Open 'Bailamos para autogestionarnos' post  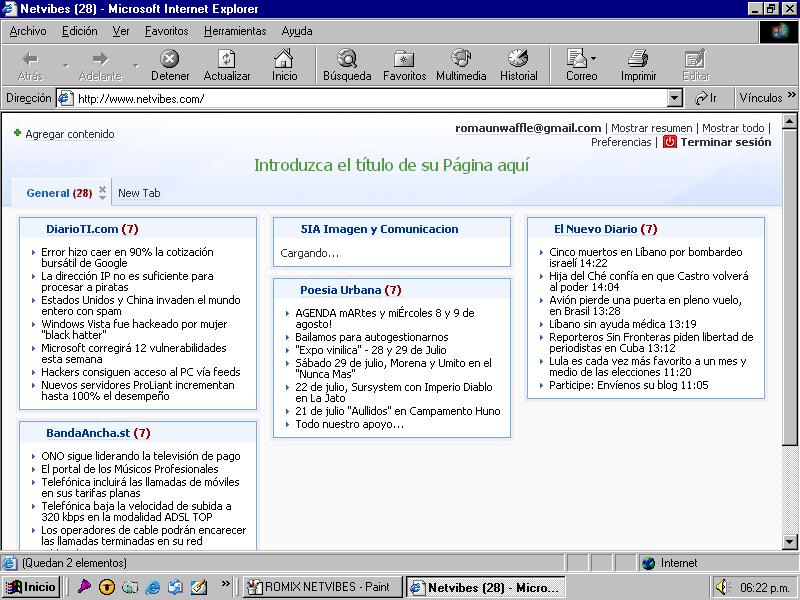pos(371,337)
